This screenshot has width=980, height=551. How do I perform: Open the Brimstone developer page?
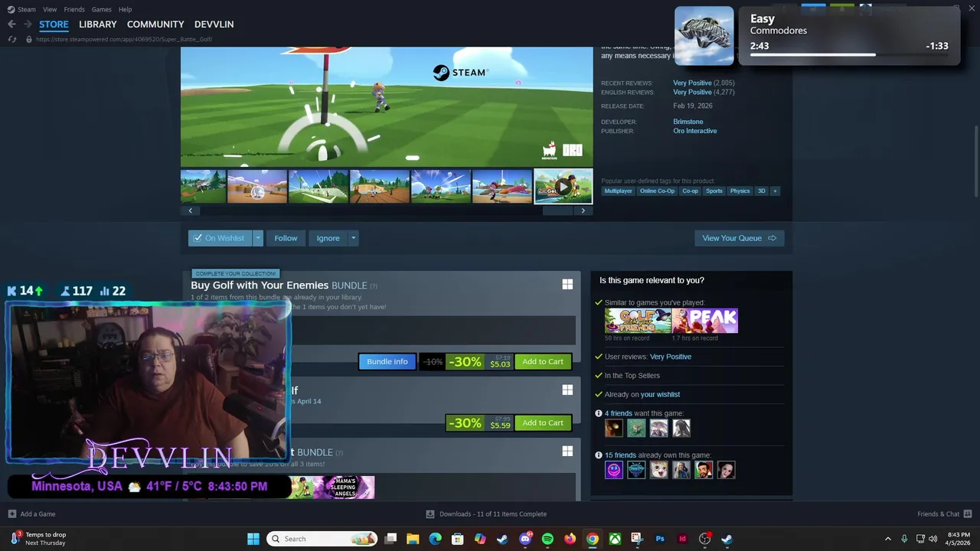[688, 122]
